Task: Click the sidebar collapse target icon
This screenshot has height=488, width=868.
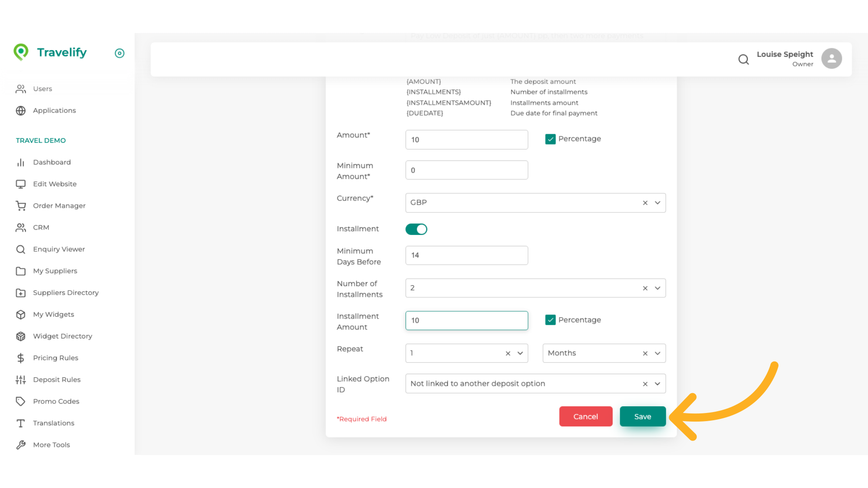Action: tap(119, 53)
